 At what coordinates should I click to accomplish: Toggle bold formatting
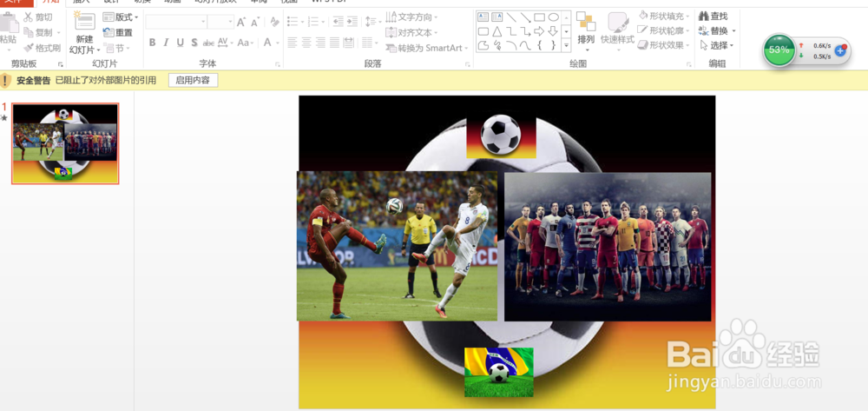tap(152, 43)
